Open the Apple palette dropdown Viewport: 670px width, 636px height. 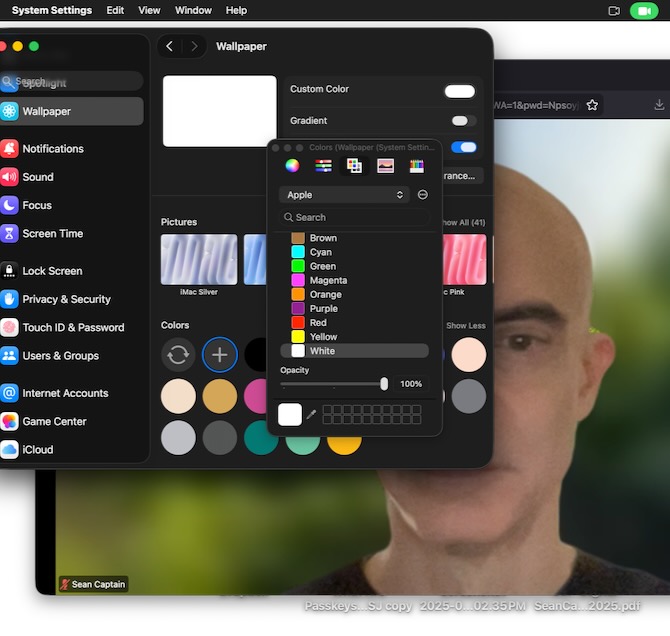(x=344, y=195)
